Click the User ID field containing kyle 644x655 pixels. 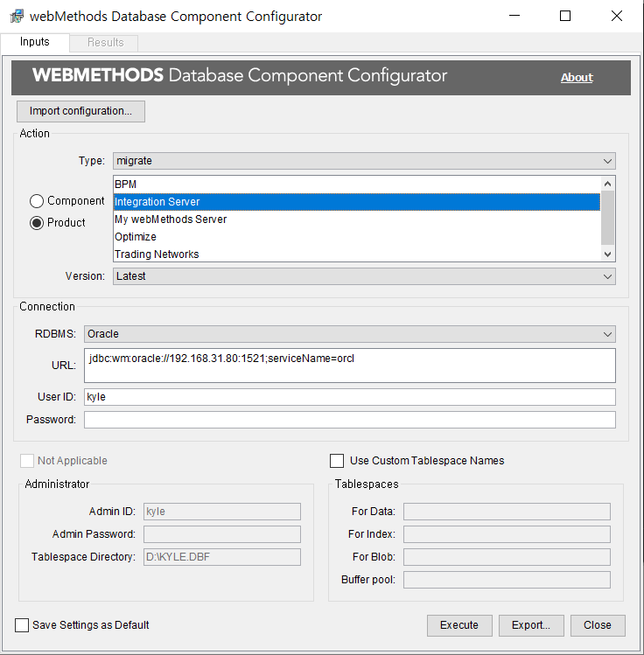tap(350, 397)
